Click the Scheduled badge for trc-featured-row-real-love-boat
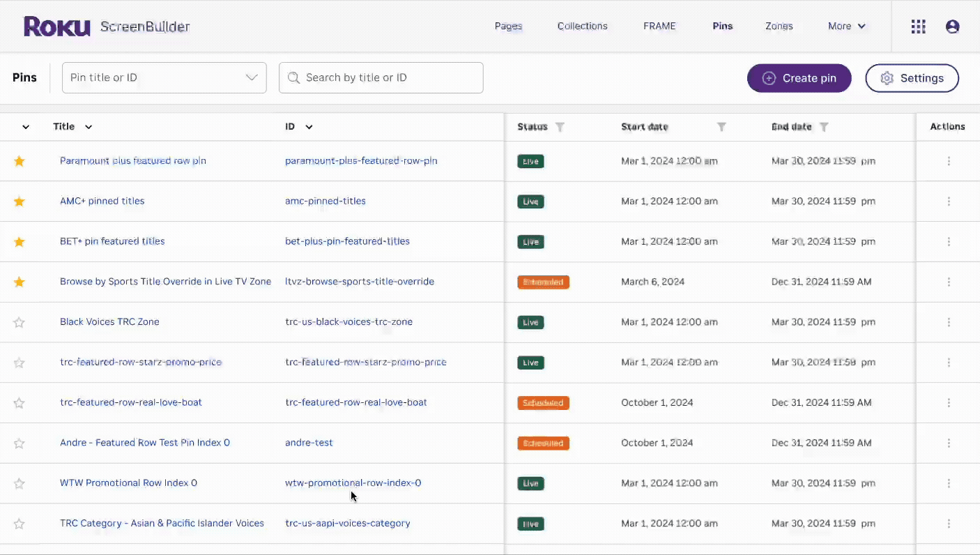980x555 pixels. click(x=543, y=403)
